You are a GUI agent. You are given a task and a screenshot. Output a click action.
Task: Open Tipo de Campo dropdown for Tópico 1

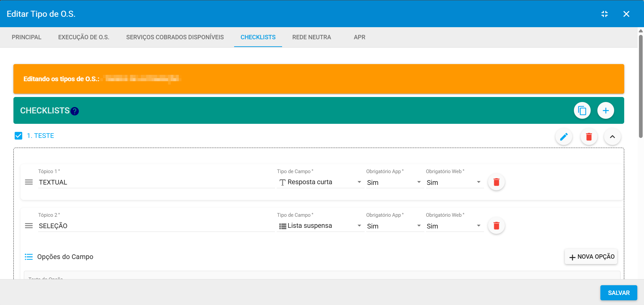click(x=320, y=182)
